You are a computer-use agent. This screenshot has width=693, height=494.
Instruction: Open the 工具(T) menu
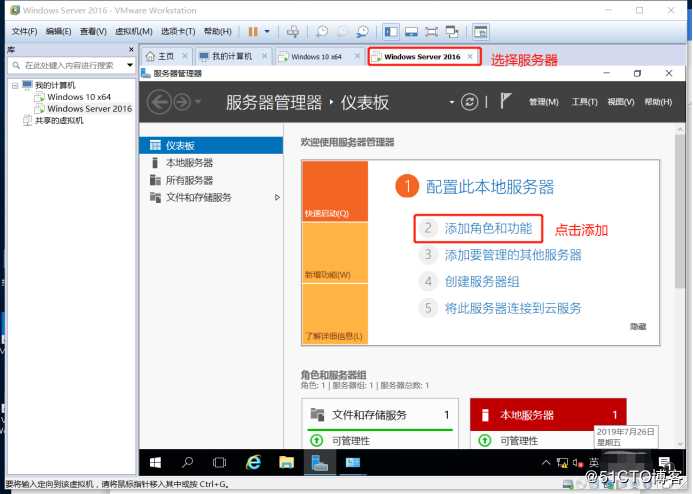click(584, 102)
